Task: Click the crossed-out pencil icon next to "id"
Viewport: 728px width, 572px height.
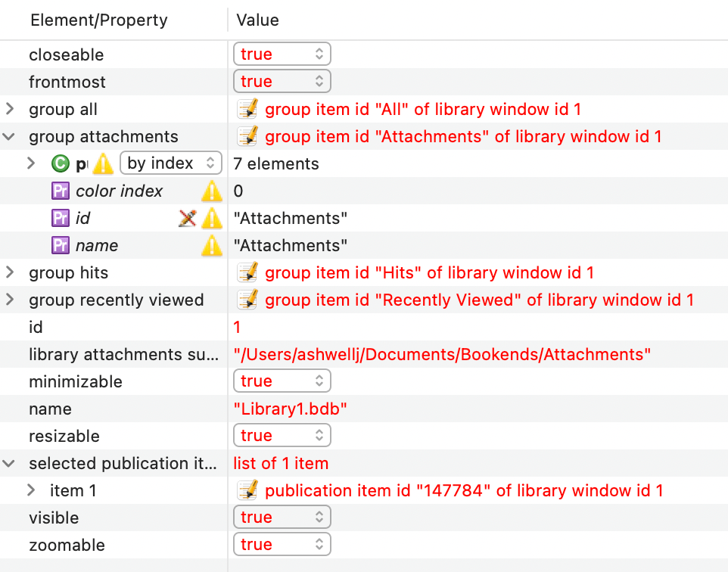Action: [x=186, y=218]
